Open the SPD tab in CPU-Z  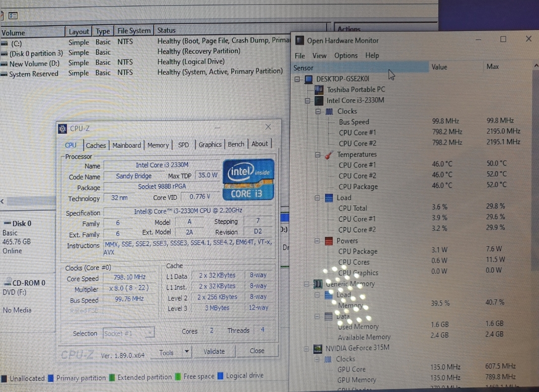pos(183,145)
